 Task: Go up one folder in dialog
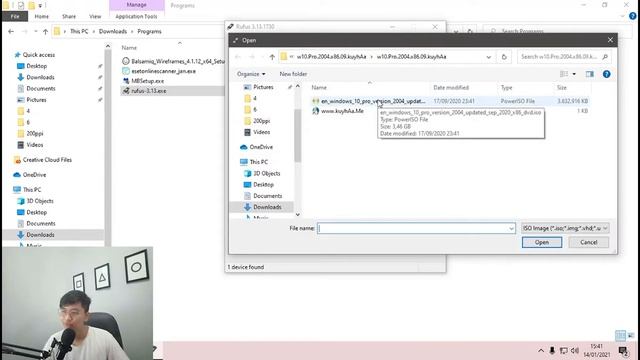(272, 57)
